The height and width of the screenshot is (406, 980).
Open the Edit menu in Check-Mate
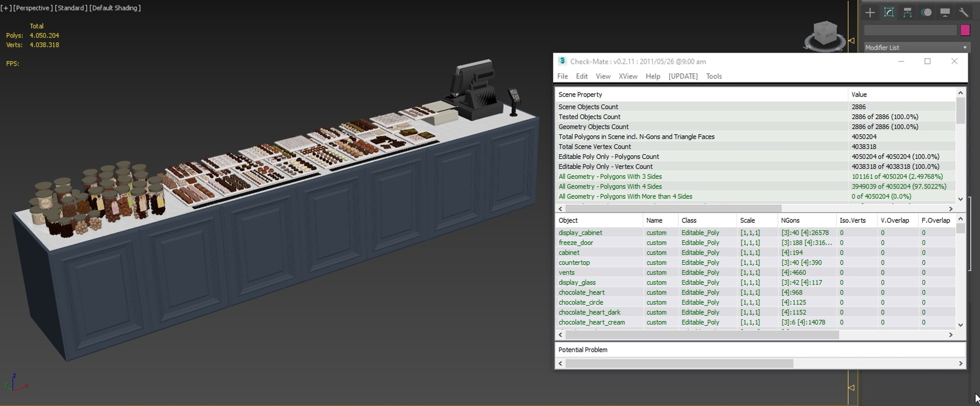[582, 76]
